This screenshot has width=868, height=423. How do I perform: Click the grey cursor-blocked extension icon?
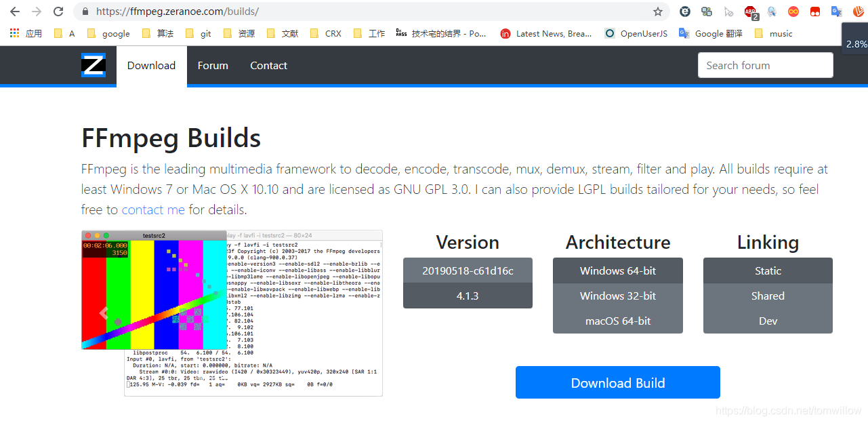[x=728, y=12]
